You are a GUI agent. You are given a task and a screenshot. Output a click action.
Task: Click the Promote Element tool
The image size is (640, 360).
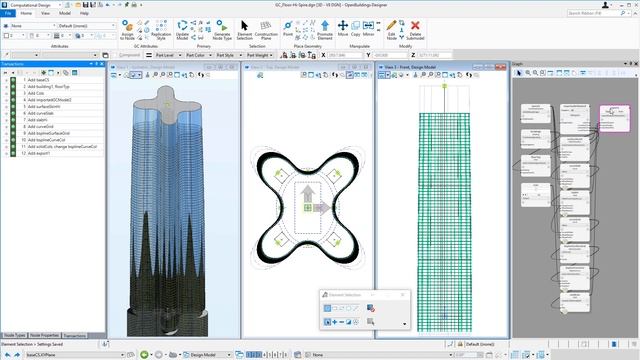tap(325, 30)
